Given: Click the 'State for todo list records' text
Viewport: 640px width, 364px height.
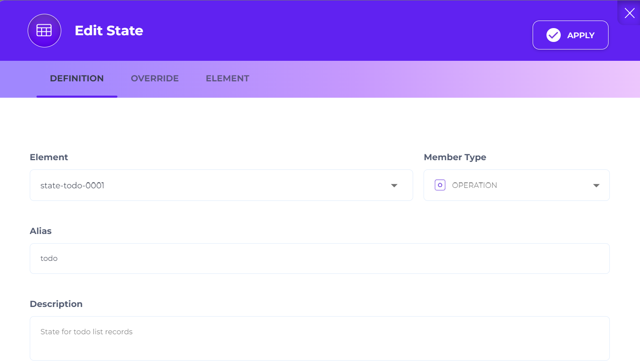Looking at the screenshot, I should pos(86,332).
